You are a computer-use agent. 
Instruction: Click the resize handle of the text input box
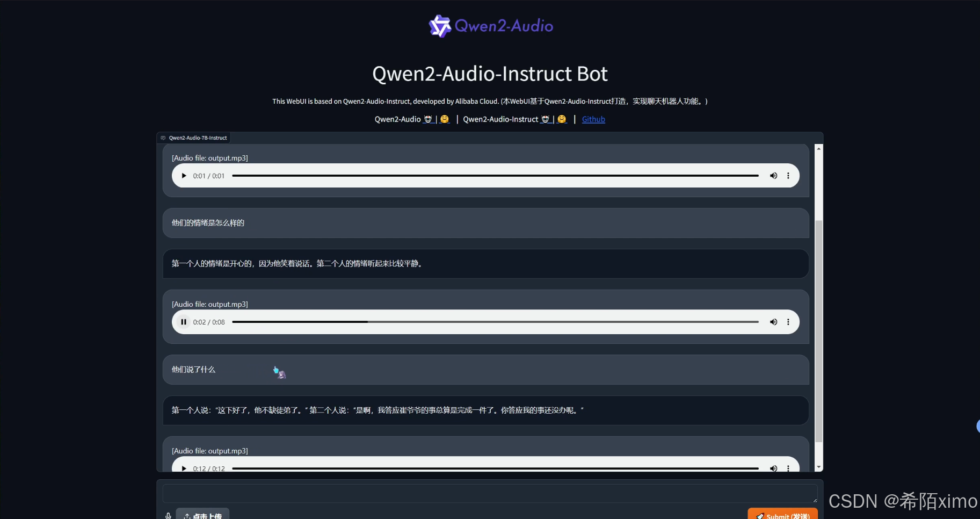point(815,500)
